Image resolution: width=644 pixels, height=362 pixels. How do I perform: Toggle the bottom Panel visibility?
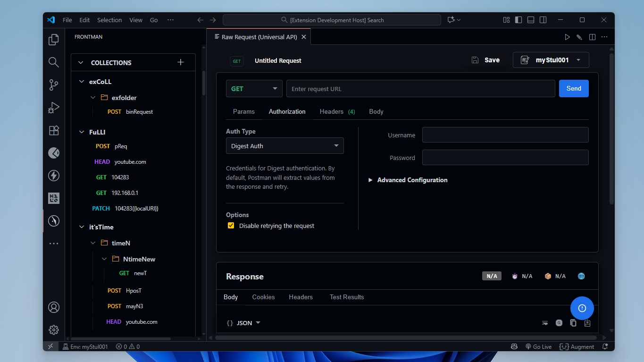531,20
